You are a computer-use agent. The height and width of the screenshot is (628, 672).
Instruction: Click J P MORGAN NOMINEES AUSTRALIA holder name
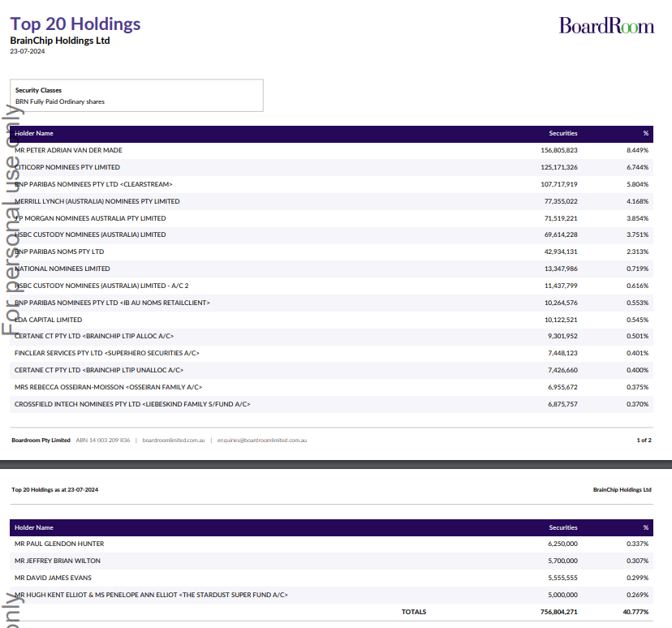(x=90, y=218)
